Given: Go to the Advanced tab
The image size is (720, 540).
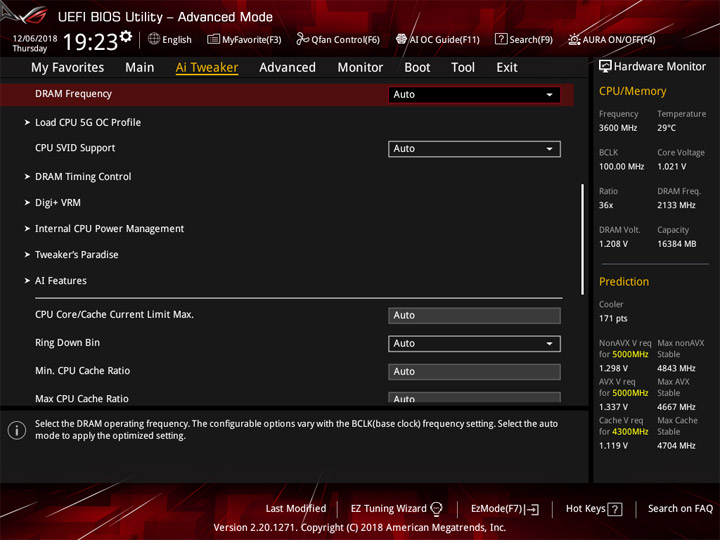Looking at the screenshot, I should (287, 68).
